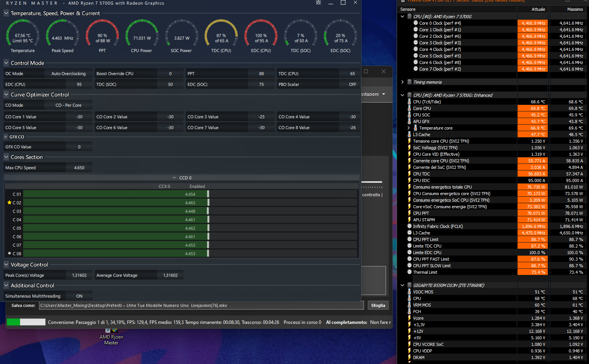The image size is (589, 364).
Task: Click the Salva come file path field
Action: click(201, 305)
